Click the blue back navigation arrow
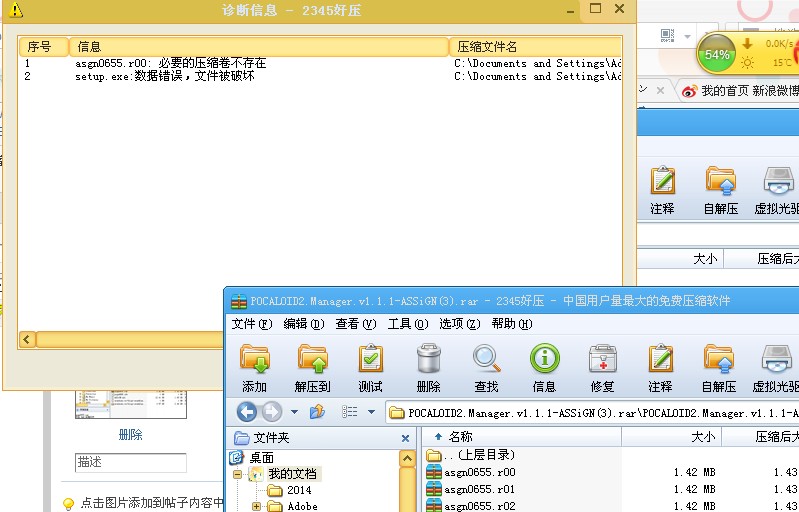The width and height of the screenshot is (799, 512). (x=247, y=412)
